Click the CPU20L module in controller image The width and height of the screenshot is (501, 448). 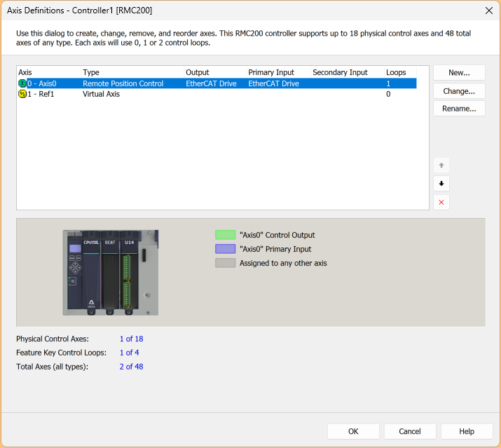[x=91, y=273]
